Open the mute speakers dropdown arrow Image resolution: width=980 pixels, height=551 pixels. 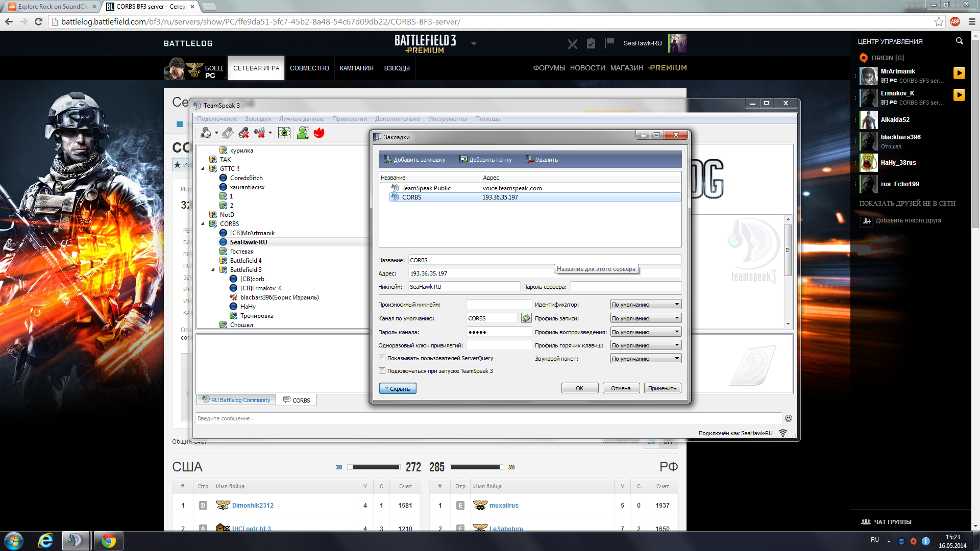pos(270,133)
